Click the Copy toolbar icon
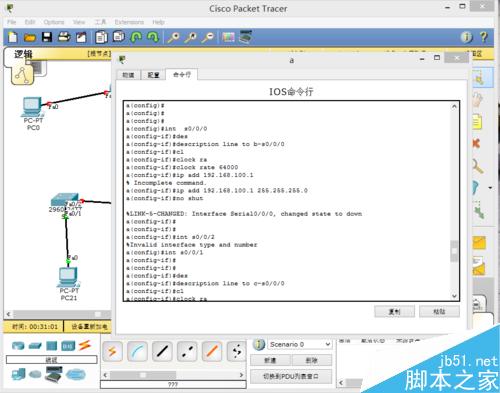 pos(101,37)
